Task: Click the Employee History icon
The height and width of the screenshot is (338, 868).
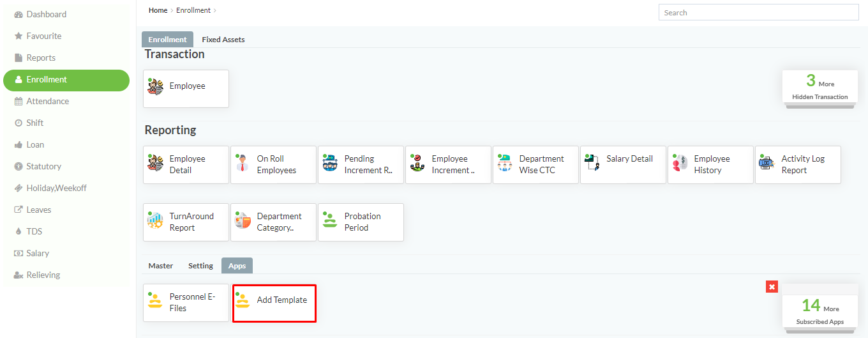Action: 680,163
